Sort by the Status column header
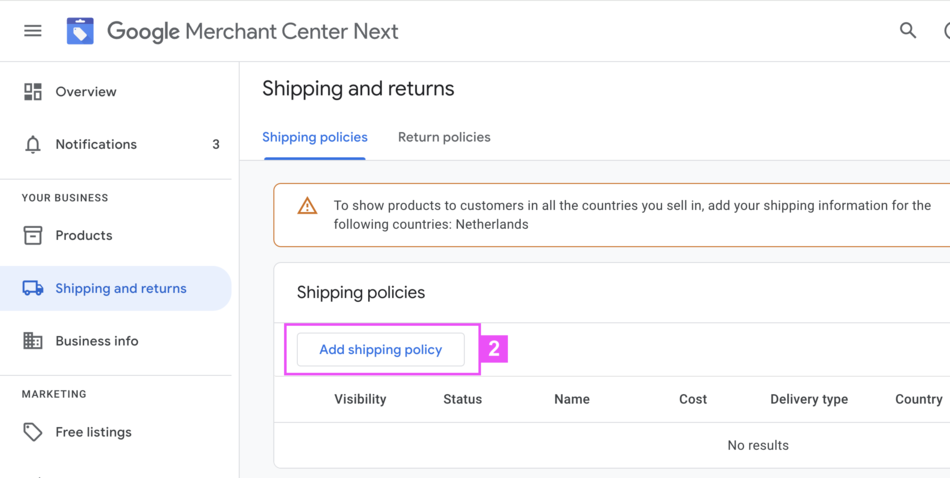This screenshot has width=950, height=478. click(x=462, y=399)
